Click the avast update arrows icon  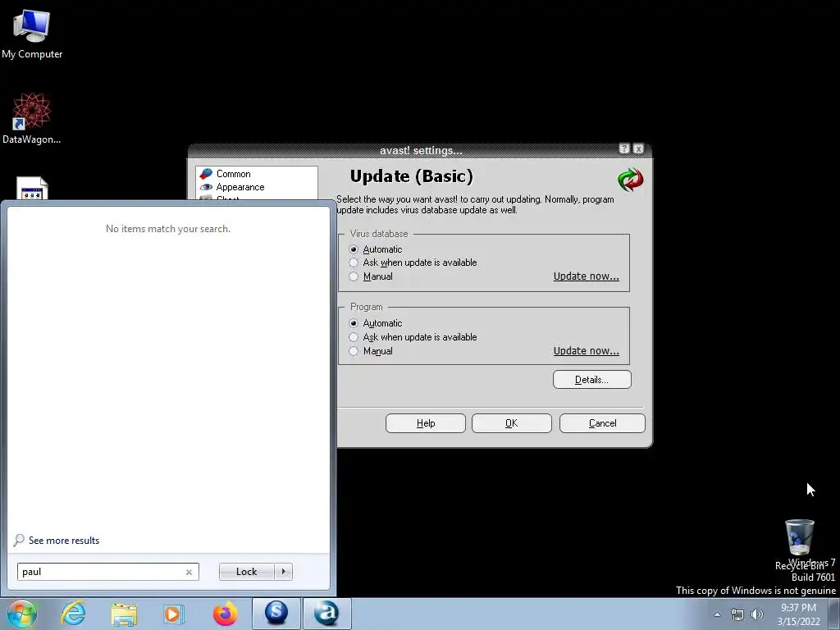pyautogui.click(x=631, y=180)
